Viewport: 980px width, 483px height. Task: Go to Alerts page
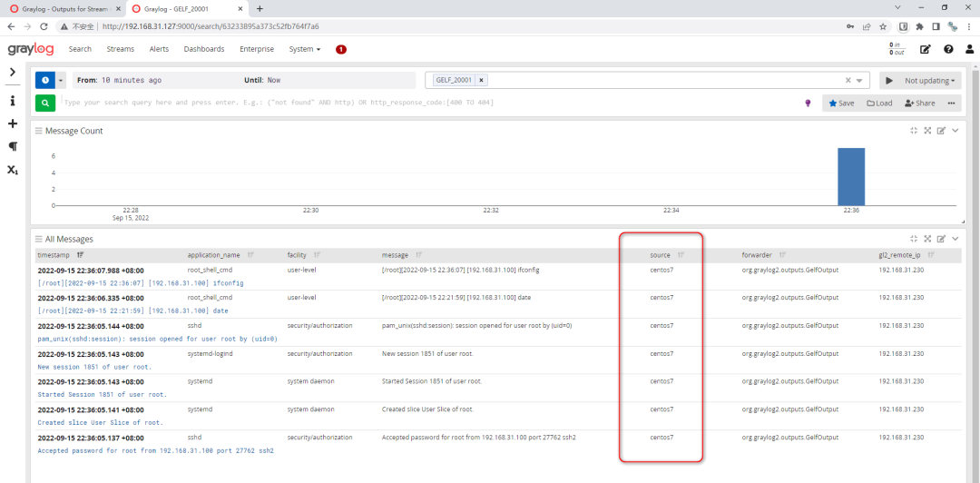click(159, 49)
